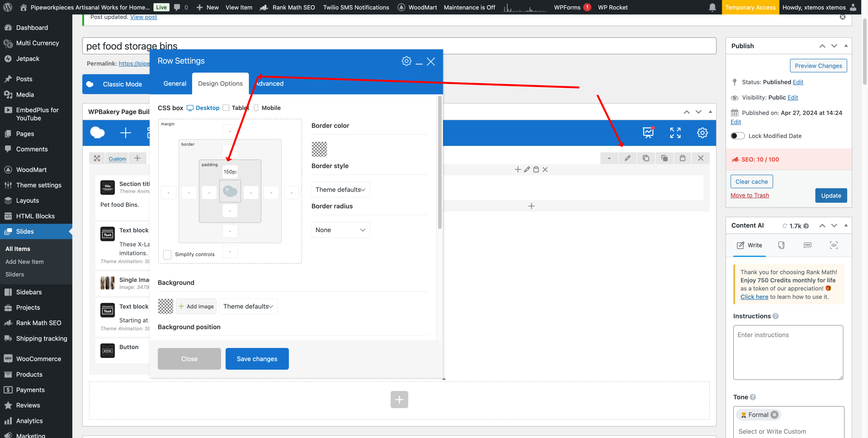Viewport: 868px width, 438px height.
Task: Move Publish box down
Action: 834,46
